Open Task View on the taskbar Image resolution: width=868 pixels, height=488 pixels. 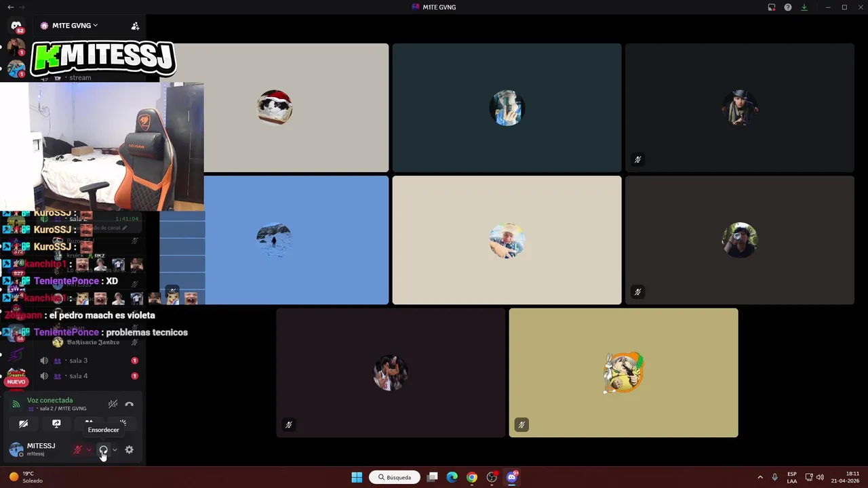point(432,477)
